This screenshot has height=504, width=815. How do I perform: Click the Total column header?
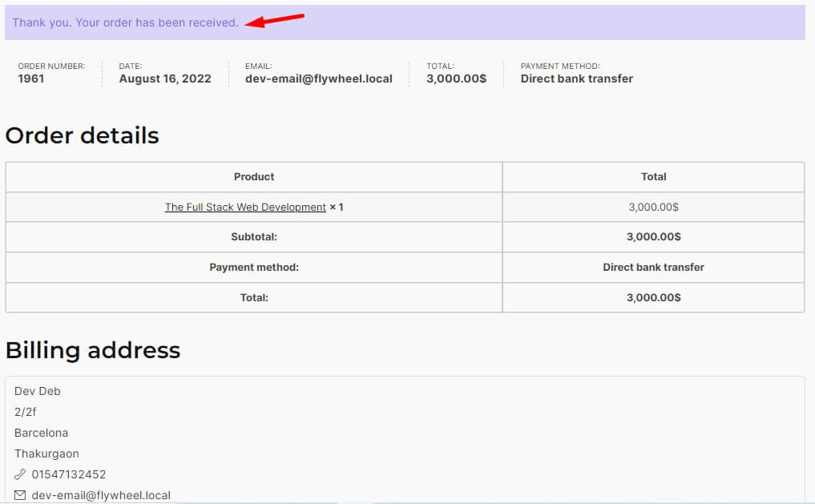pos(653,176)
